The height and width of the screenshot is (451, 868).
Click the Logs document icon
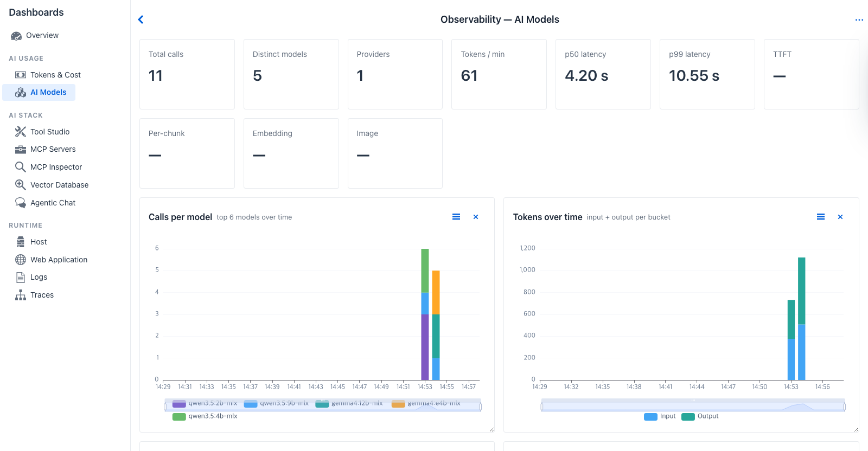coord(21,278)
